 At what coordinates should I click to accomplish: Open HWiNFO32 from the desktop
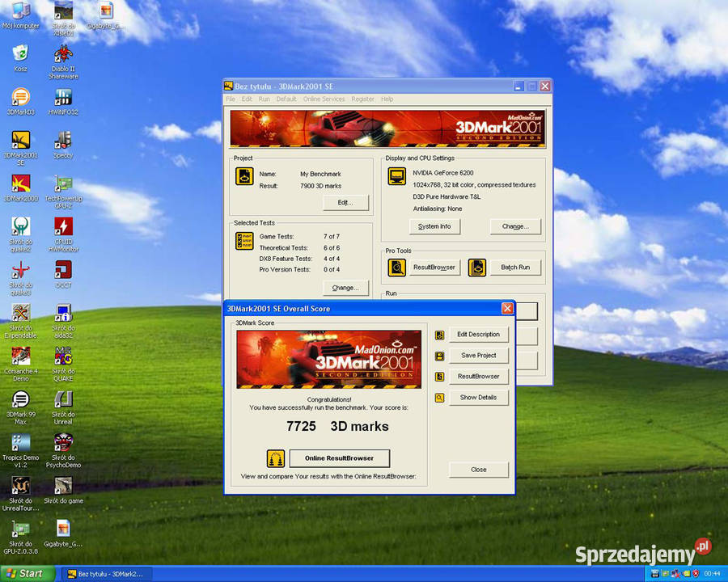[x=63, y=97]
